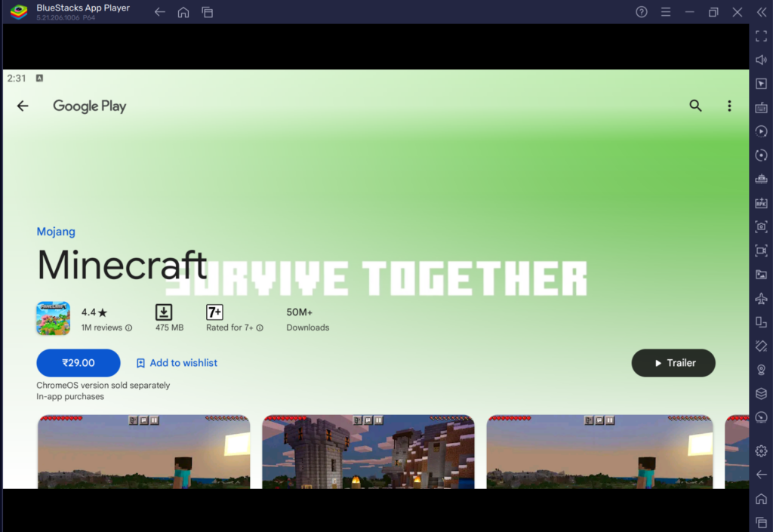Add Minecraft to wishlist
Viewport: 773px width, 532px height.
[176, 363]
